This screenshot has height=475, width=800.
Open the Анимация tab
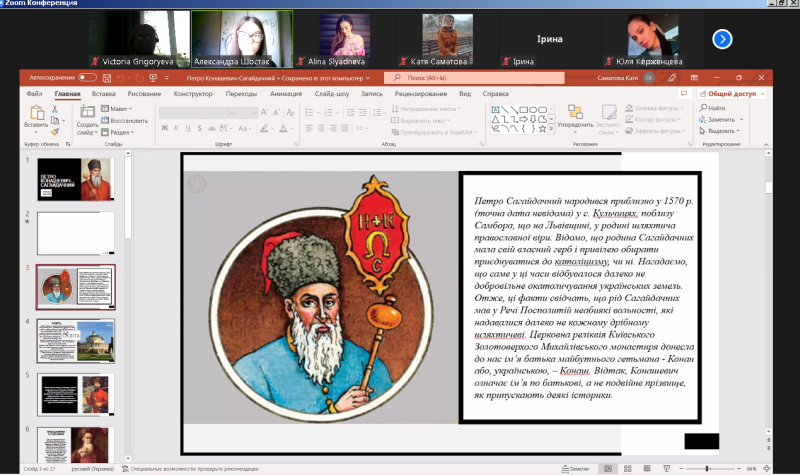pos(286,94)
